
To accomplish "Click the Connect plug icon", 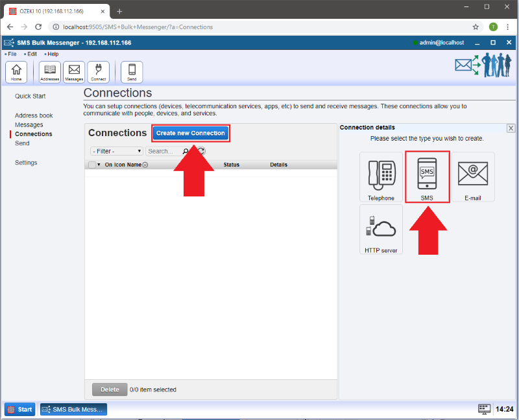I will coord(99,72).
